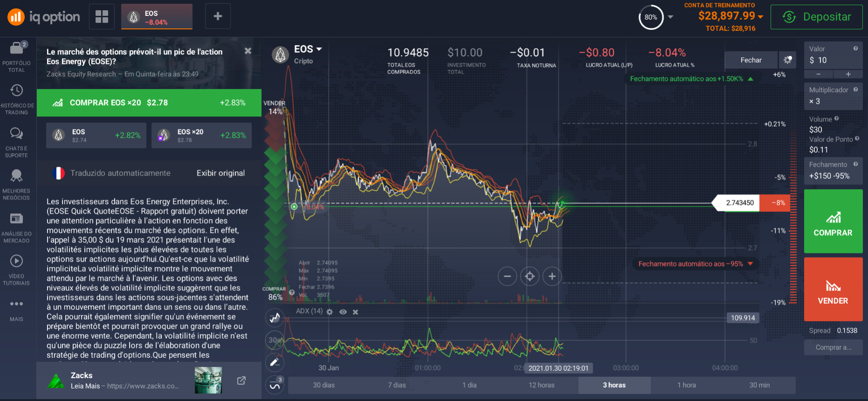Select the 30 dias timeframe

click(x=324, y=385)
